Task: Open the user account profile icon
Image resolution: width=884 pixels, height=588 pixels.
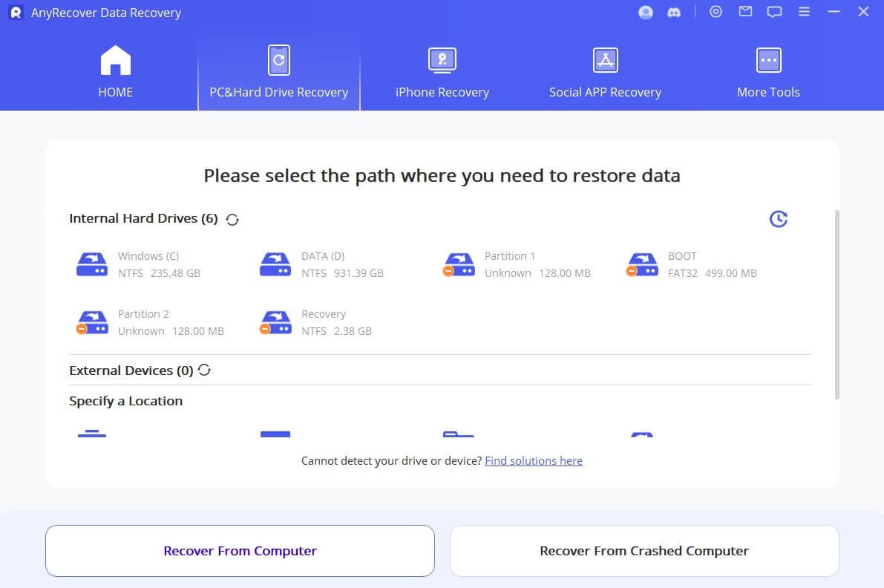Action: pyautogui.click(x=646, y=13)
